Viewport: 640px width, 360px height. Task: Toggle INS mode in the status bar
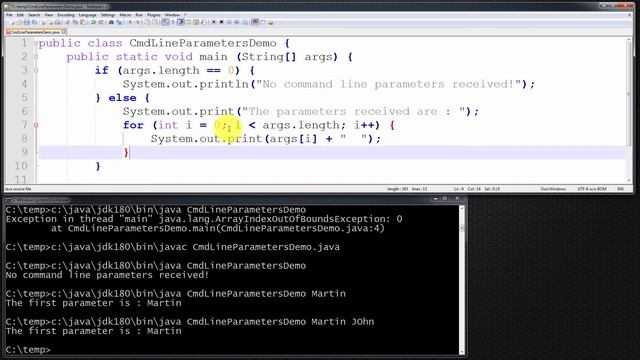pyautogui.click(x=621, y=189)
